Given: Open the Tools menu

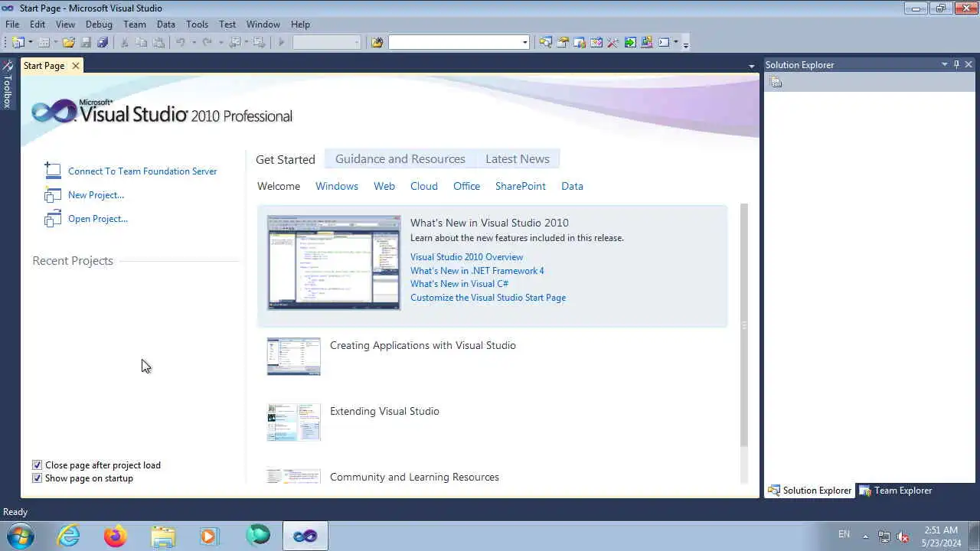Looking at the screenshot, I should point(197,24).
